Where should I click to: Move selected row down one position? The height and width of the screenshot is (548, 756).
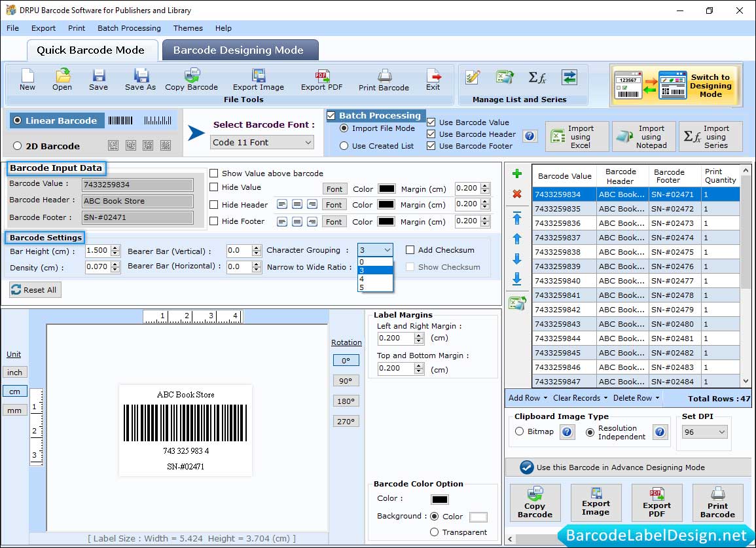coord(517,259)
